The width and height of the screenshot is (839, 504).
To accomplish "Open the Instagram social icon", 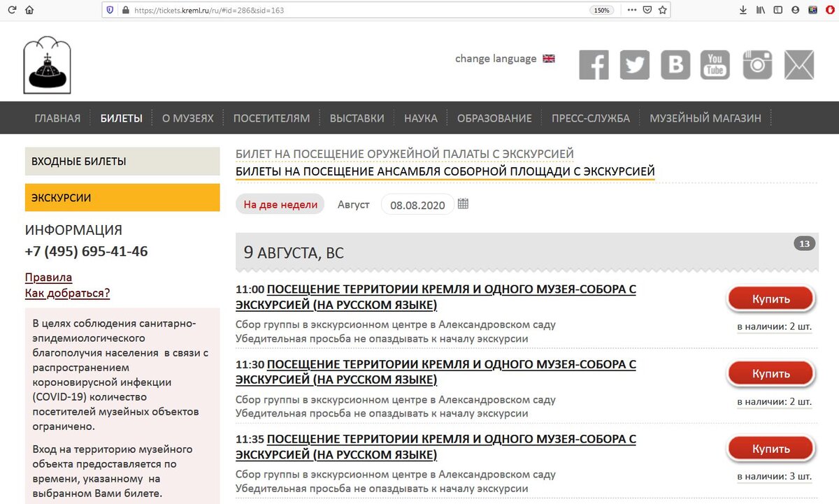I will click(757, 65).
